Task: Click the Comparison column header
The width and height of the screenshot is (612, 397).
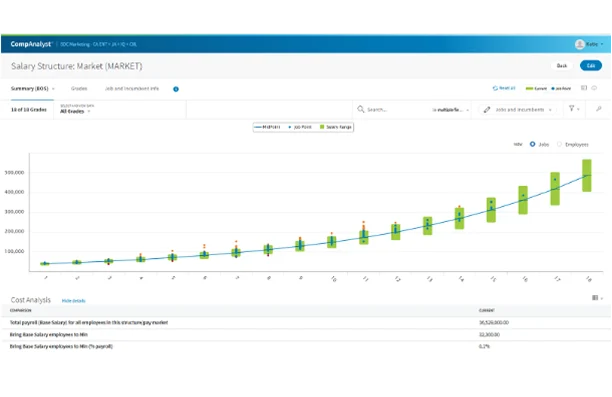Action: point(21,310)
